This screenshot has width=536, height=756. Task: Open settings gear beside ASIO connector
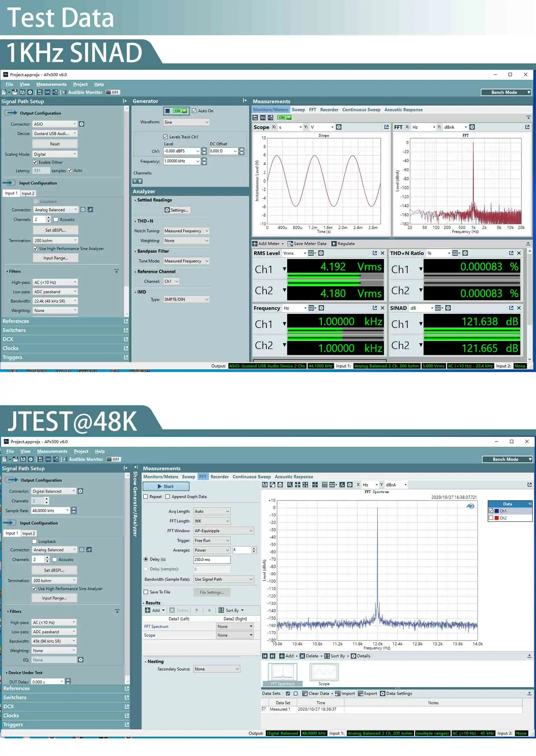click(x=82, y=124)
